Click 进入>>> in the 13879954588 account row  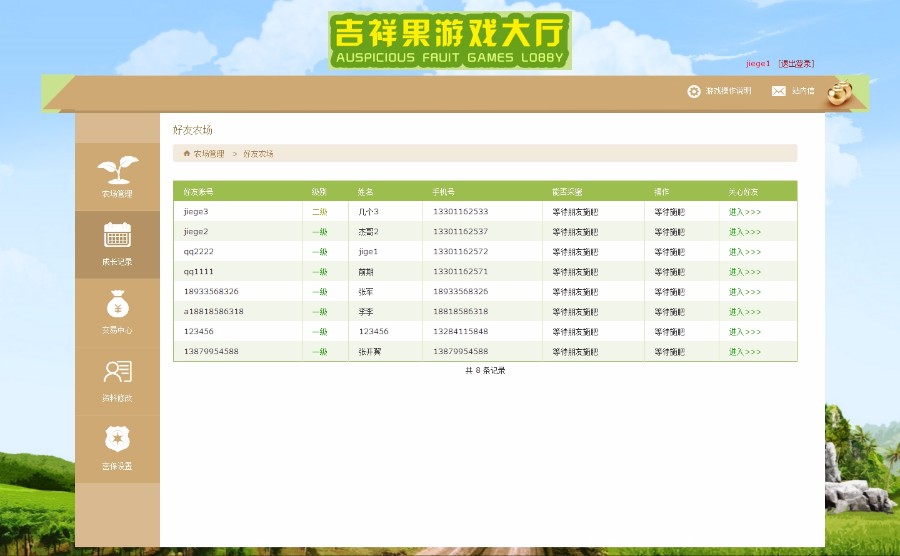tap(744, 352)
